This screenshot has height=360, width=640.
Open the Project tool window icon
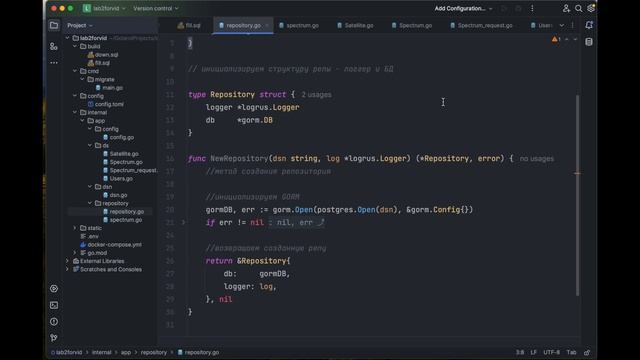54,25
